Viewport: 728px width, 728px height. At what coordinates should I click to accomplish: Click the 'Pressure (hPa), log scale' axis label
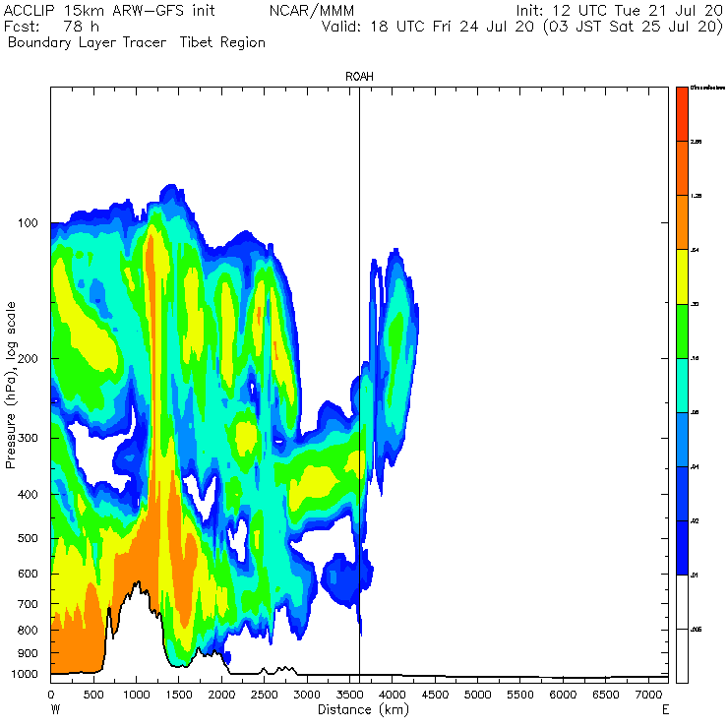click(10, 385)
